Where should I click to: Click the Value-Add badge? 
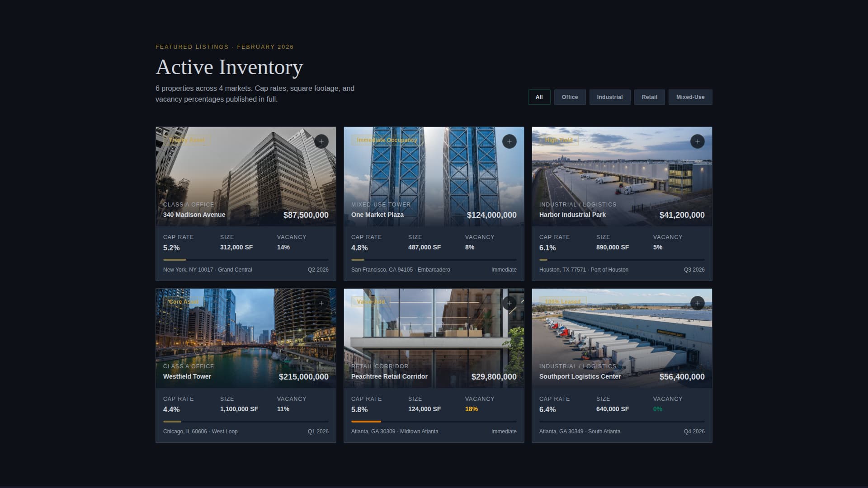[x=371, y=301]
